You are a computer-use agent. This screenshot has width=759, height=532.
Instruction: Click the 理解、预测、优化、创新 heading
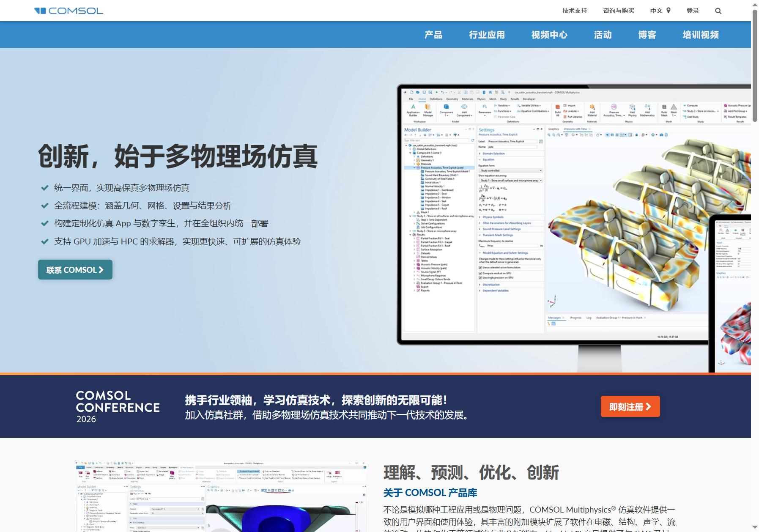pyautogui.click(x=471, y=472)
